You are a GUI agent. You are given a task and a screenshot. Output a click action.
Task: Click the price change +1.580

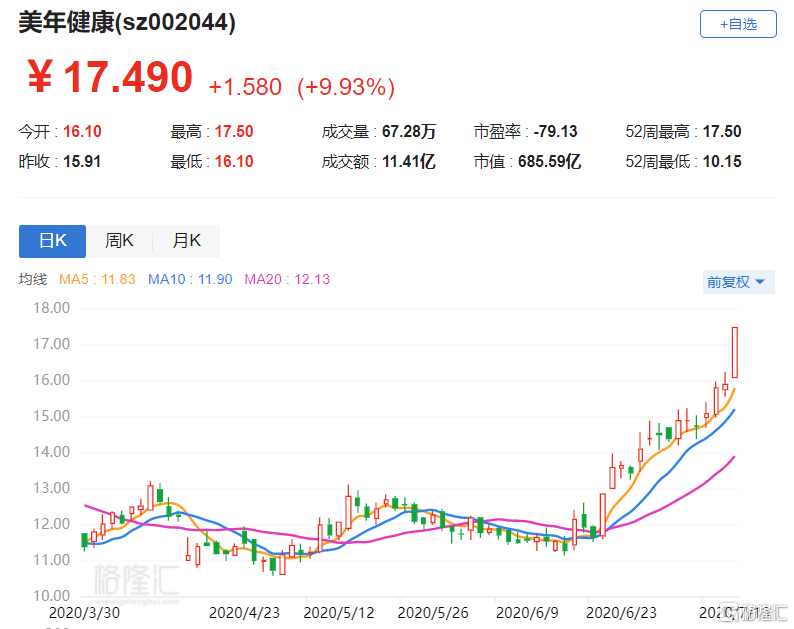(245, 87)
